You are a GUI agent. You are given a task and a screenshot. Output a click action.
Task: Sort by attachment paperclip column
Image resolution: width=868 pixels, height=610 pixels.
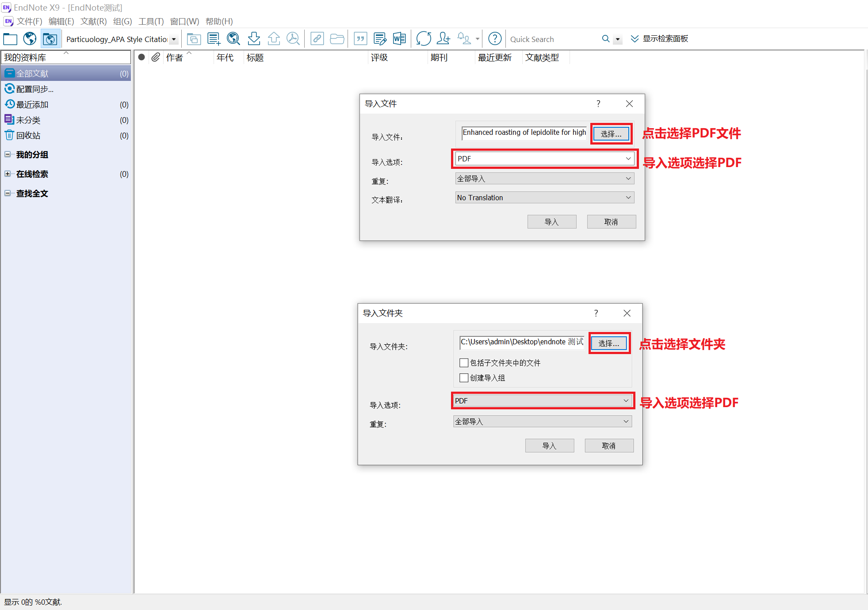pyautogui.click(x=156, y=57)
